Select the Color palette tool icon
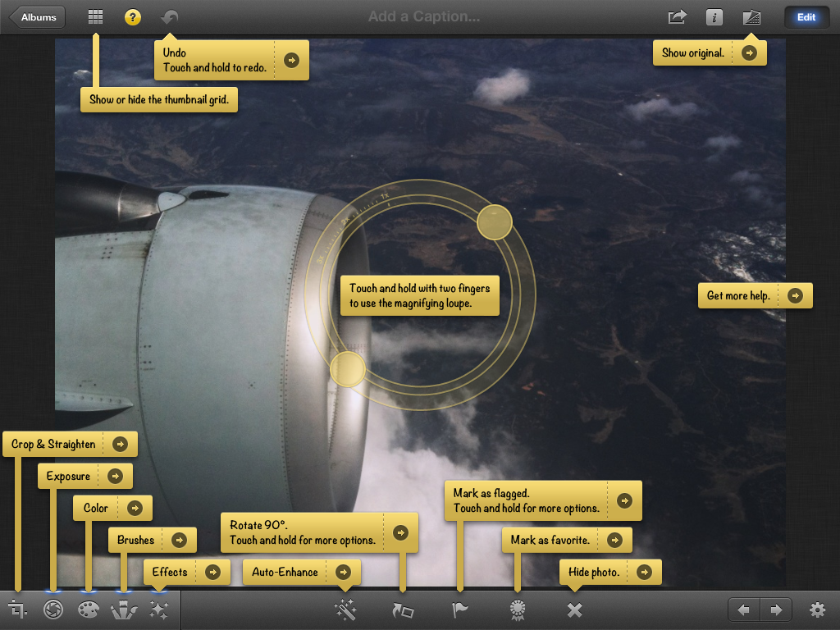This screenshot has height=630, width=840. (x=88, y=609)
